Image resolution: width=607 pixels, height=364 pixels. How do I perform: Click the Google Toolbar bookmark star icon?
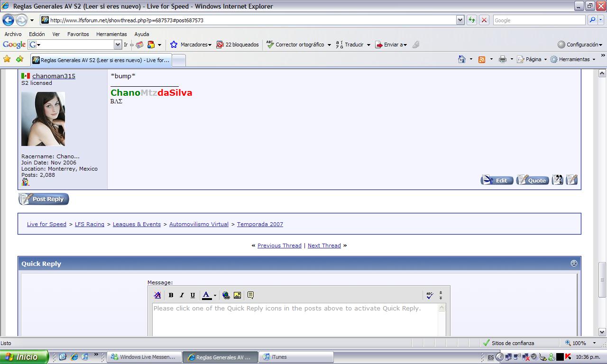point(174,45)
